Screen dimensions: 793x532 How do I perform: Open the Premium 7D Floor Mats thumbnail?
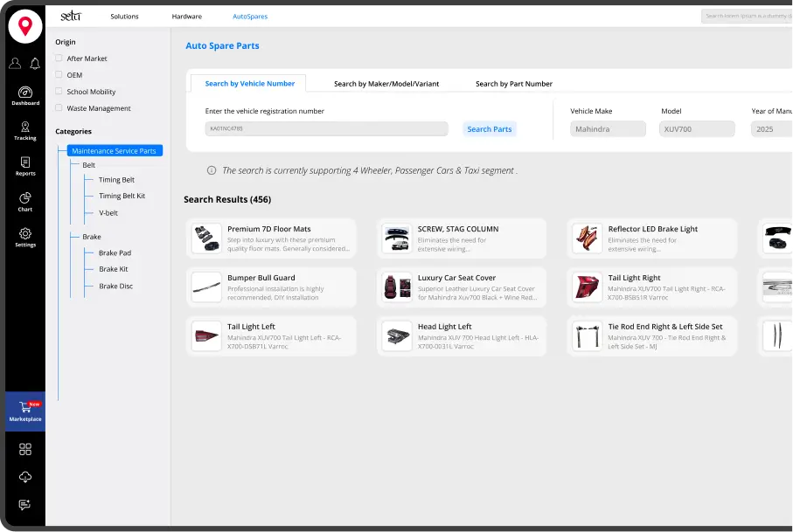tap(206, 238)
